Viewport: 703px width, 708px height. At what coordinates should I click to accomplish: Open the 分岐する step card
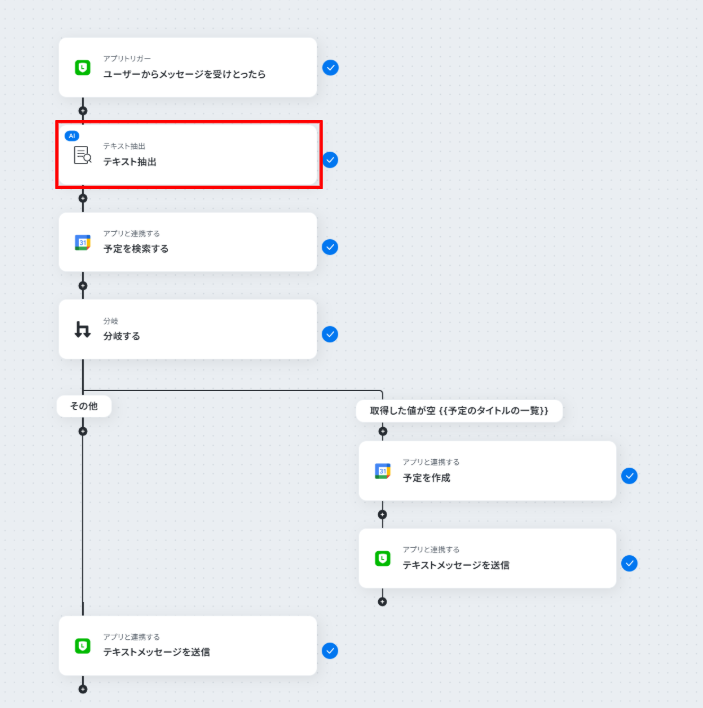coord(187,329)
